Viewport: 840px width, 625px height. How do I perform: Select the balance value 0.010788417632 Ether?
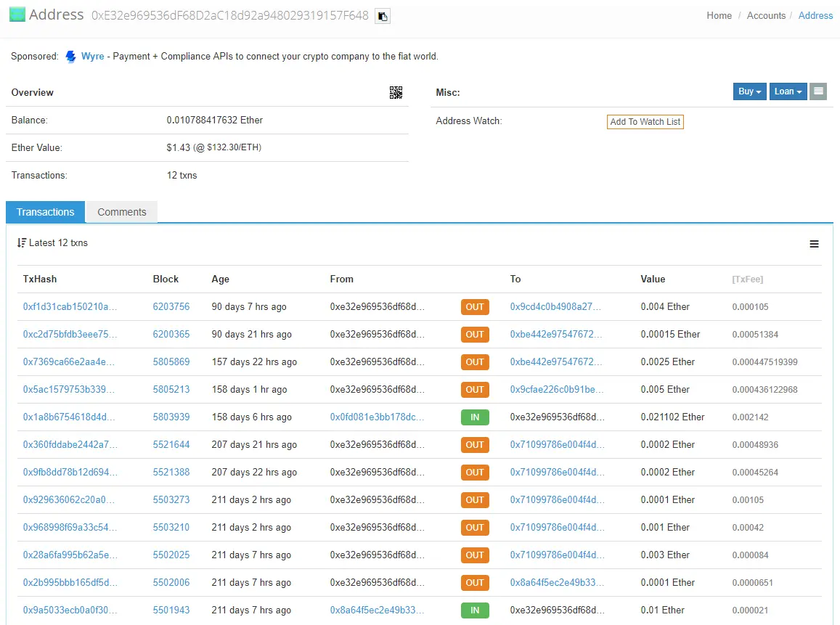(x=214, y=120)
